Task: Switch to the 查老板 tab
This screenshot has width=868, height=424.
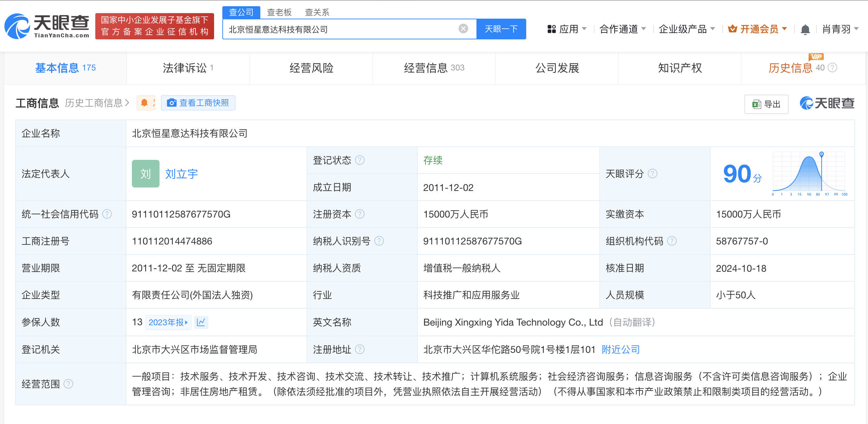Action: [x=278, y=12]
